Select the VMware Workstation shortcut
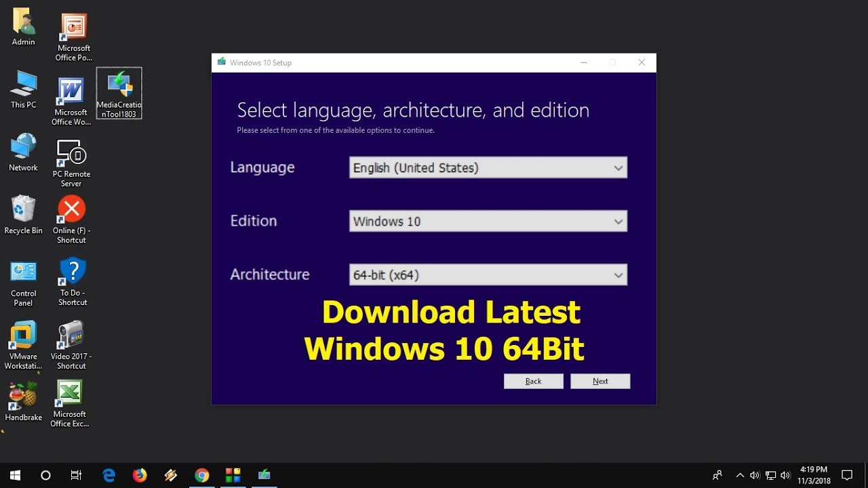The width and height of the screenshot is (868, 488). click(x=23, y=346)
